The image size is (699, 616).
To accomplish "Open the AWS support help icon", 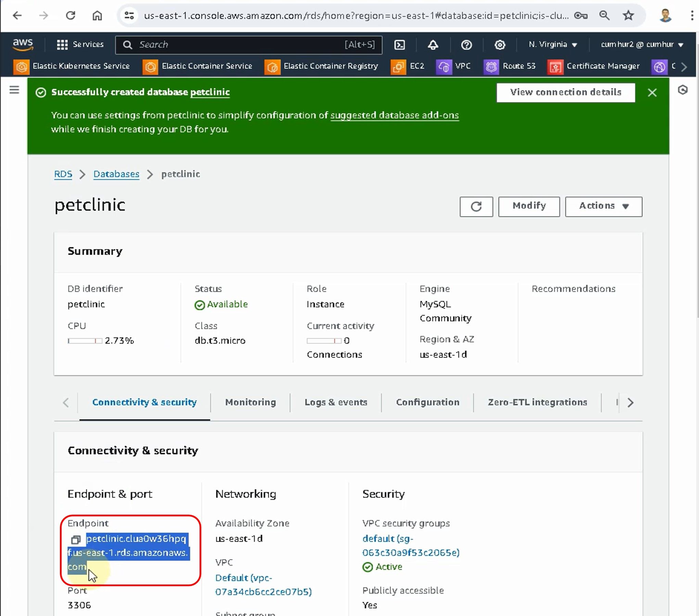I will pyautogui.click(x=466, y=45).
